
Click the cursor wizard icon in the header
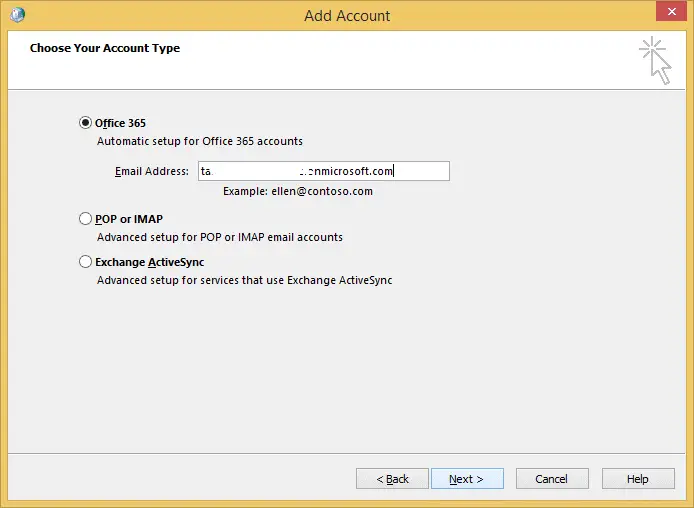[x=655, y=61]
